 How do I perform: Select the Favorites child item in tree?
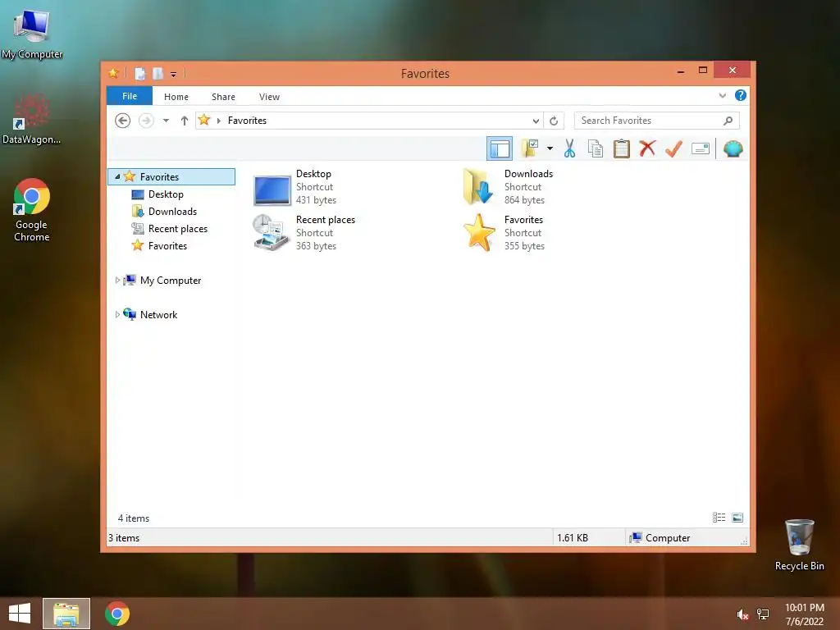(167, 245)
